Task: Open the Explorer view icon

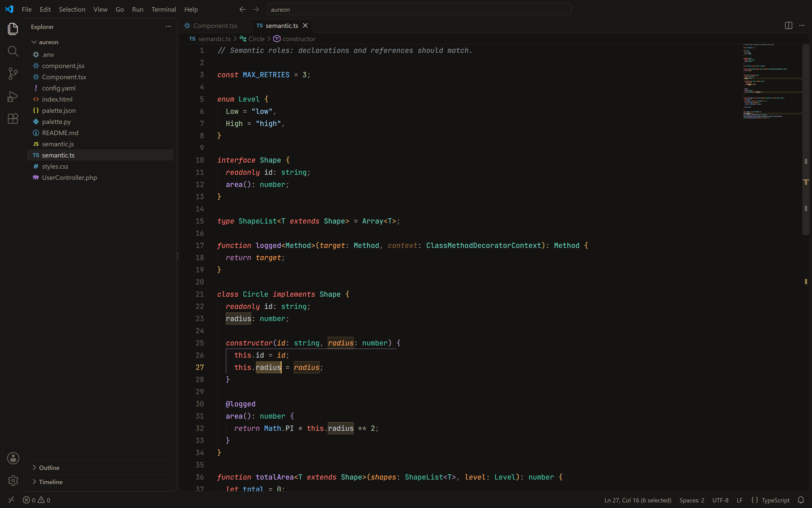Action: 13,29
